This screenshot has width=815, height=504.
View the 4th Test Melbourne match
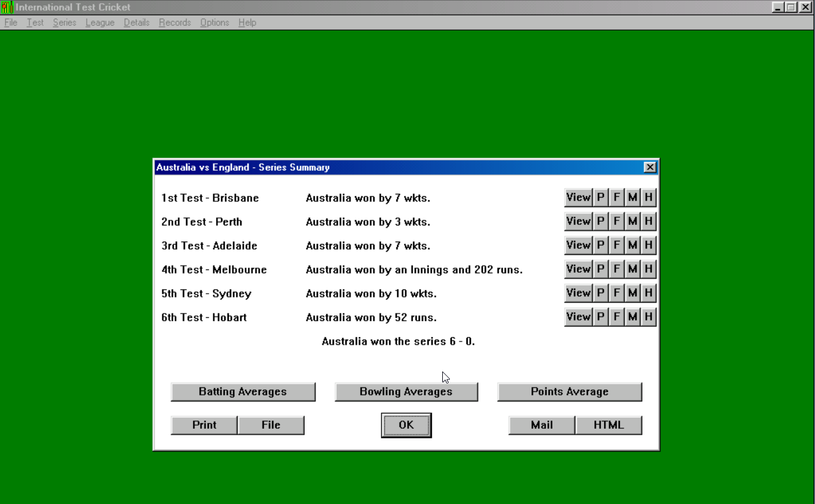[x=579, y=269]
